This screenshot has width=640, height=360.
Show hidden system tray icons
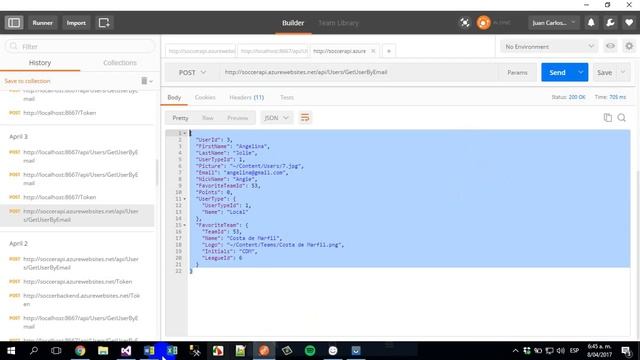coord(515,351)
